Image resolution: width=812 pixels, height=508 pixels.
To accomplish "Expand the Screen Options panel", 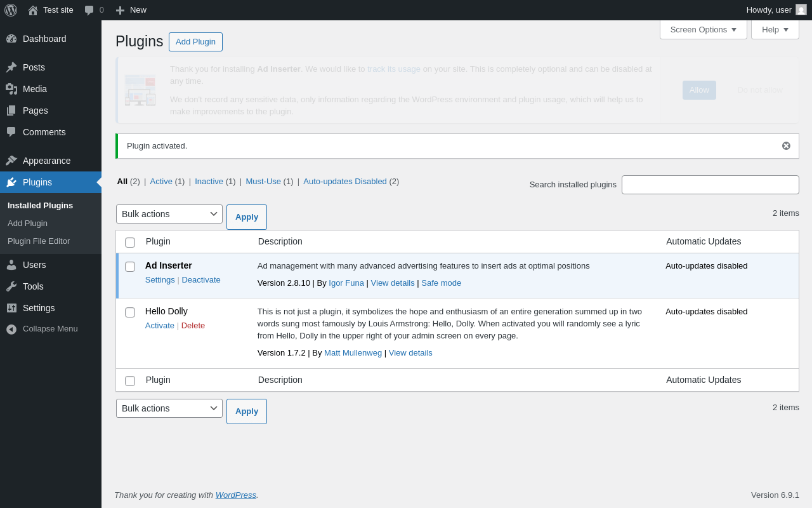I will click(703, 29).
